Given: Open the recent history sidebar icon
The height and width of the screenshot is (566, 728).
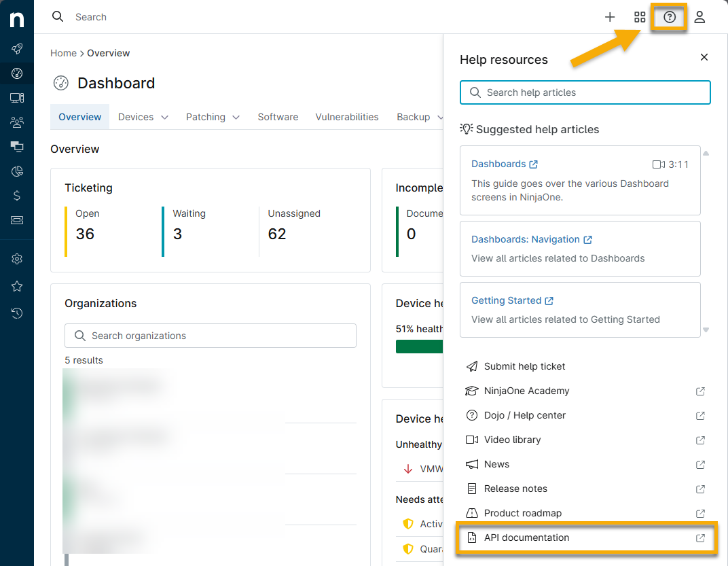Looking at the screenshot, I should [x=17, y=313].
